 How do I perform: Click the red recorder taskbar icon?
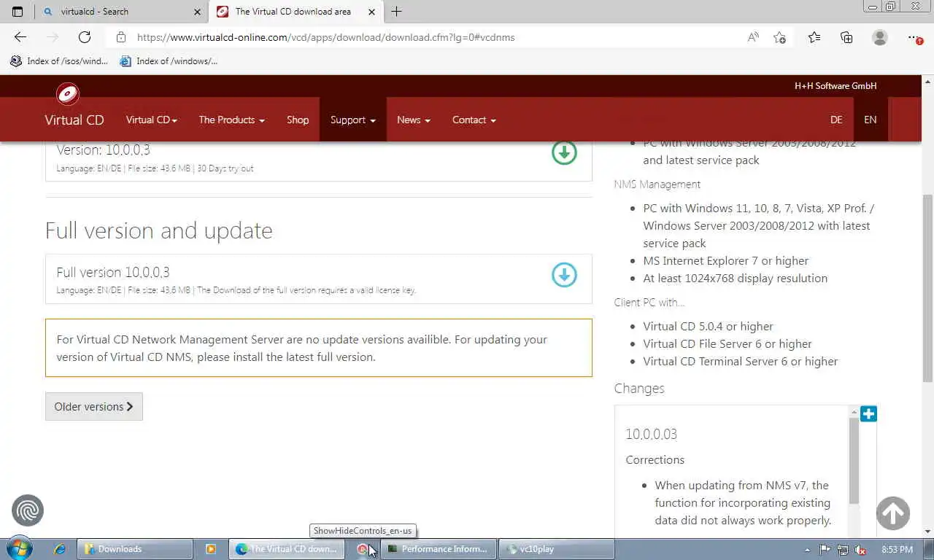tap(363, 549)
